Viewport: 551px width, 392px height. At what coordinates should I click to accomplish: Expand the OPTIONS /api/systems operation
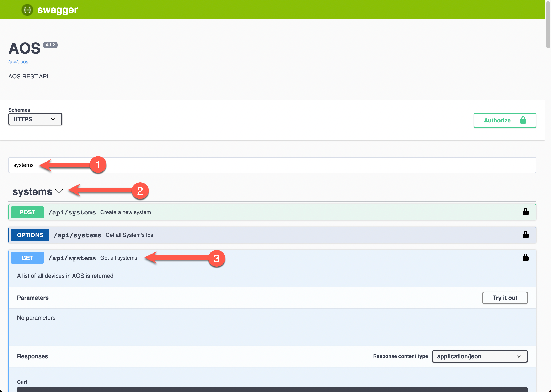click(x=272, y=235)
